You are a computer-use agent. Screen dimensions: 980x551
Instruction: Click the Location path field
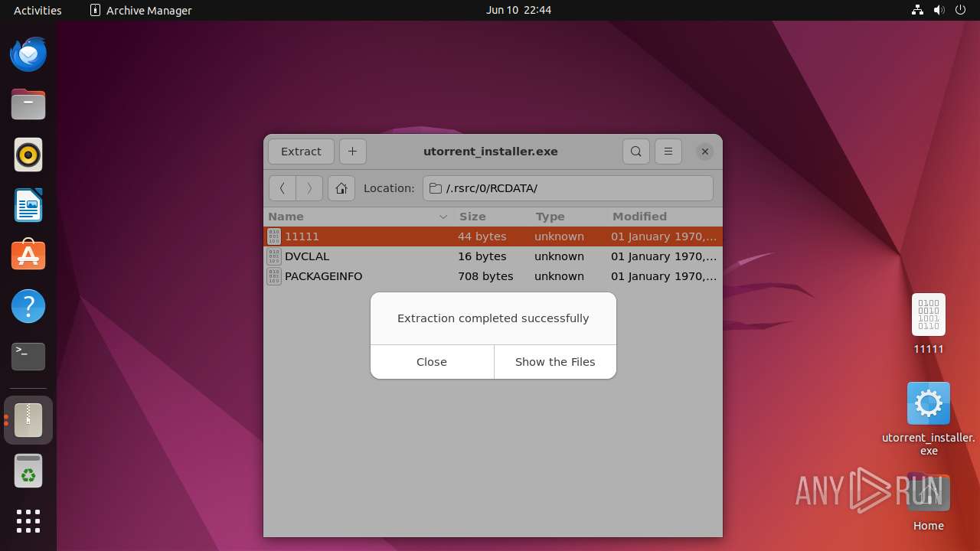(568, 188)
